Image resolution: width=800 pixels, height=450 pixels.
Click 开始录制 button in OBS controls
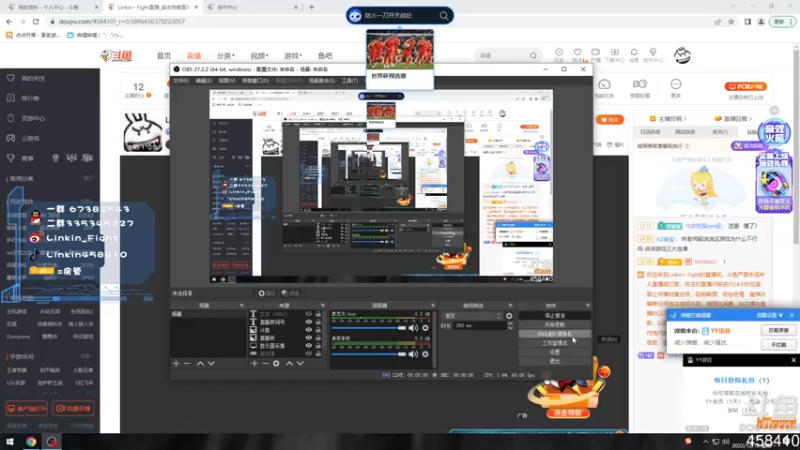pyautogui.click(x=554, y=324)
